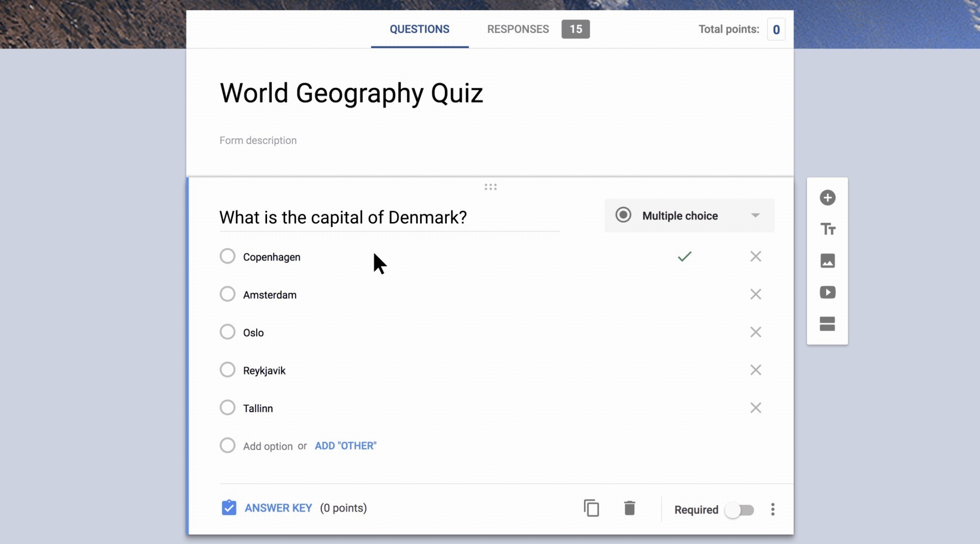Remove the Amsterdam answer option
980x544 pixels.
point(756,294)
